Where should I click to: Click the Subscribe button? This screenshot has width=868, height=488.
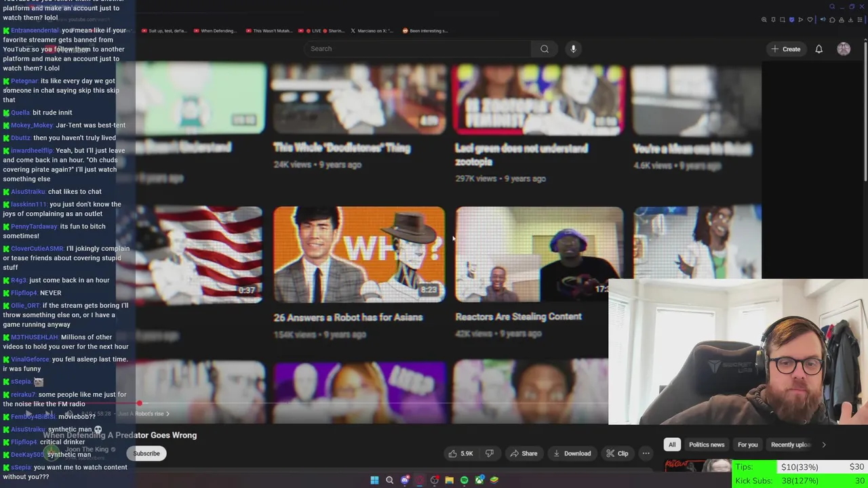pos(146,453)
